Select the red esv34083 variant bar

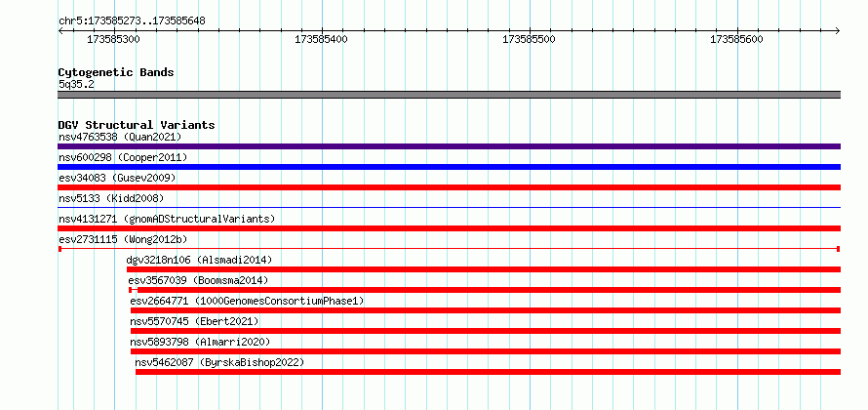pos(449,187)
